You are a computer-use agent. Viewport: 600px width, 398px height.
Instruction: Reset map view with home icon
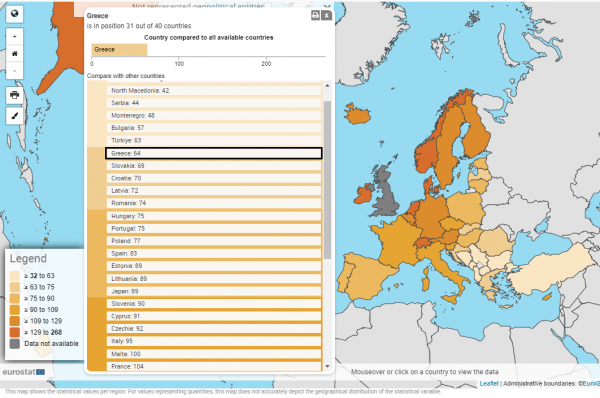[x=15, y=54]
